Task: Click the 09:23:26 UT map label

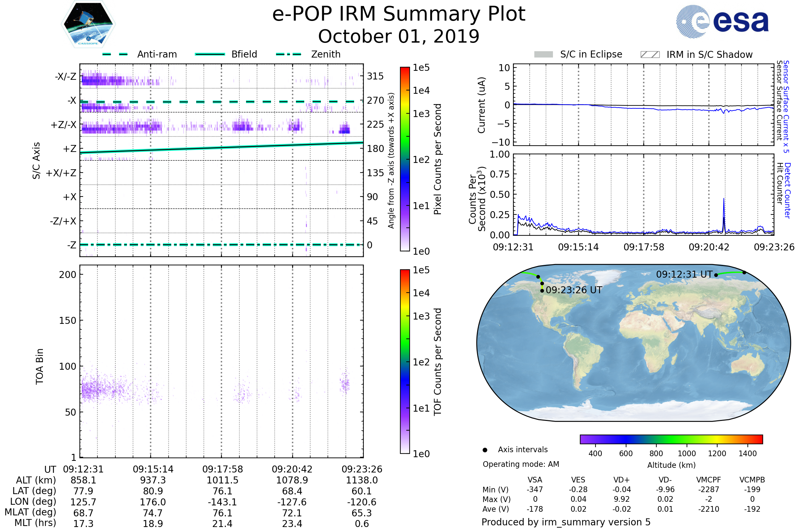Action: tap(574, 290)
